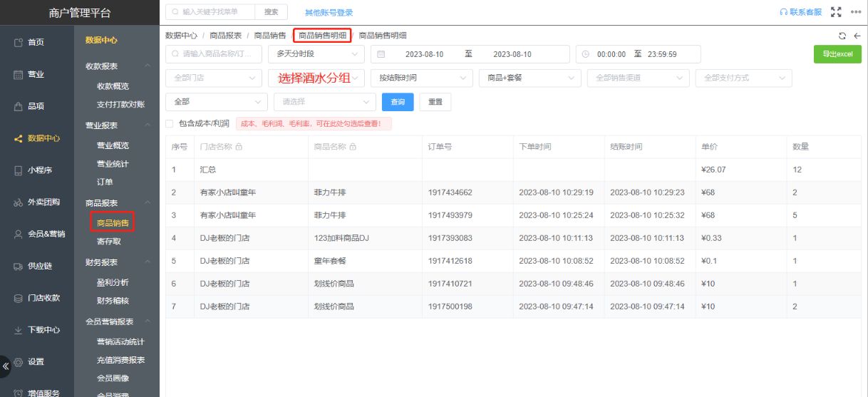Click the 重置 reset button
The width and height of the screenshot is (868, 397).
click(435, 102)
